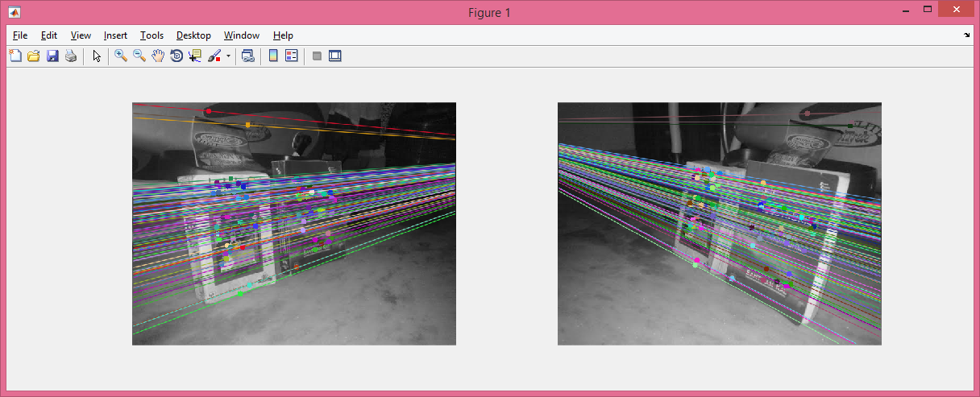Click the dock figure arrow in menu bar

point(967,35)
